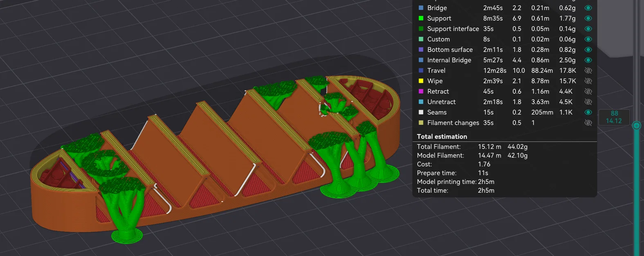Select the Internal Bridge label
This screenshot has height=256, width=644.
click(x=449, y=60)
